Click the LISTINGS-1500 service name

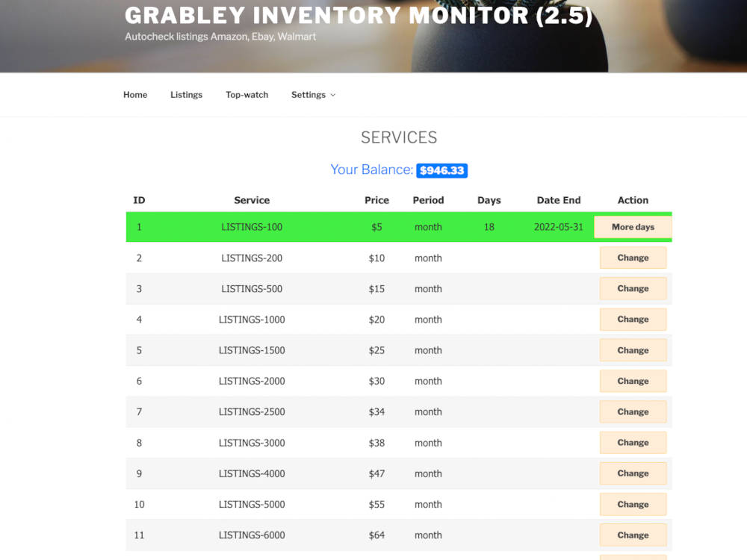(252, 350)
